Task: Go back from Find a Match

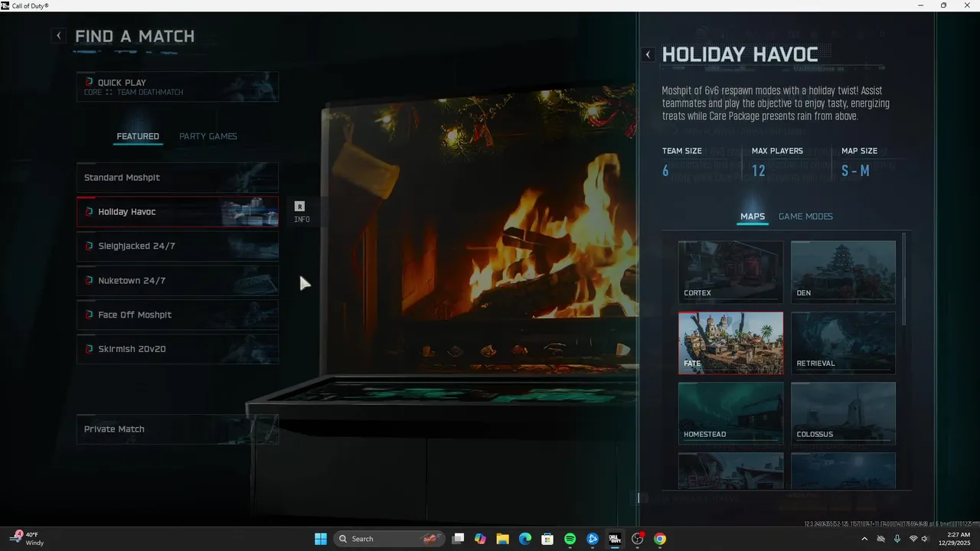Action: [x=60, y=36]
